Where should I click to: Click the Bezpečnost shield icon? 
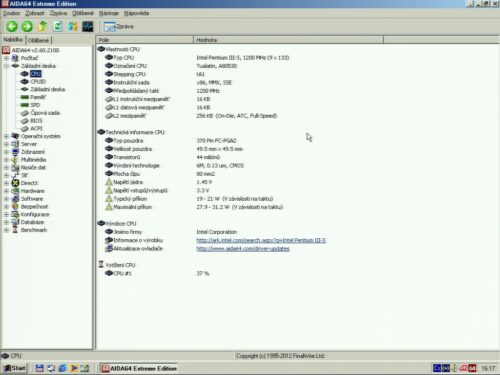(15, 207)
